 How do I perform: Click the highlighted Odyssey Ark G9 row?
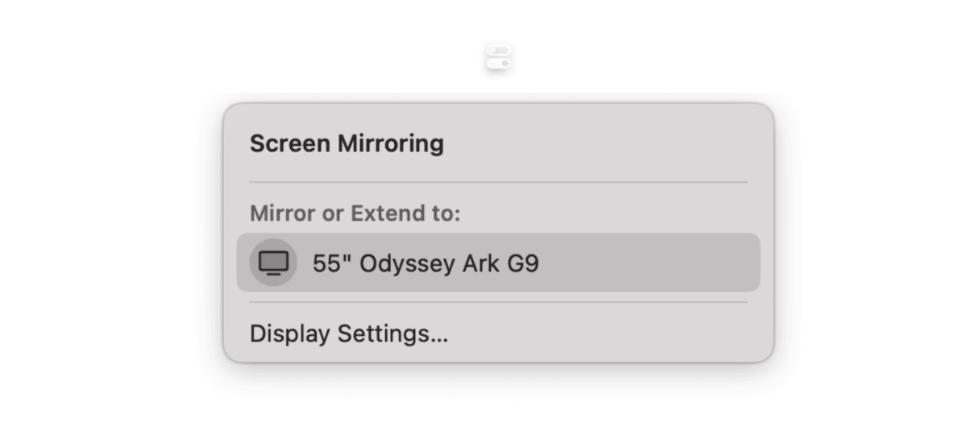[x=498, y=263]
